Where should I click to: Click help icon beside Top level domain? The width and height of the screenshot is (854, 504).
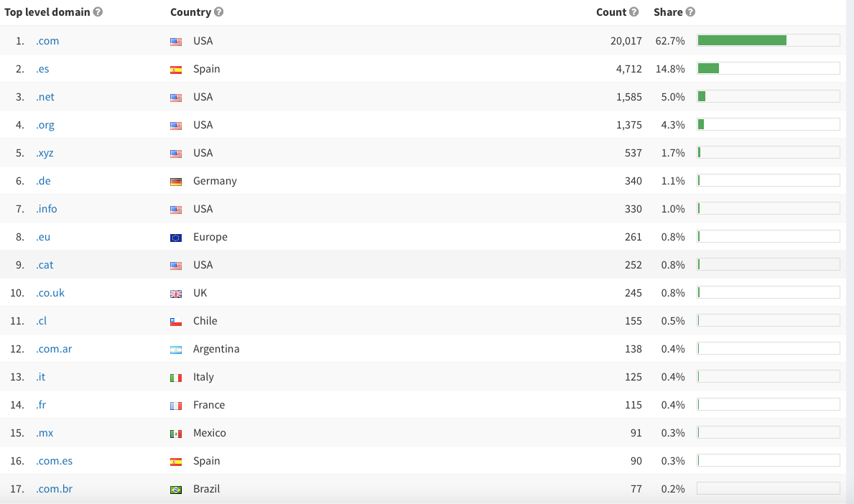click(x=98, y=12)
